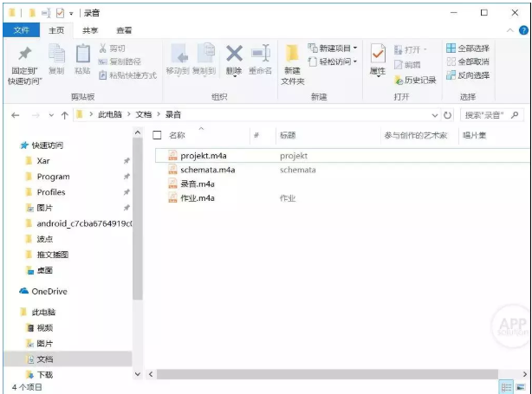Refresh the current folder view
This screenshot has width=532, height=394.
447,115
